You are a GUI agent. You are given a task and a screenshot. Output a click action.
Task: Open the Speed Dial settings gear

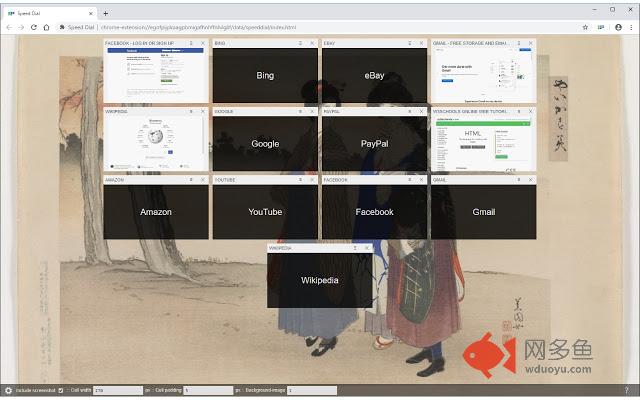tap(8, 390)
